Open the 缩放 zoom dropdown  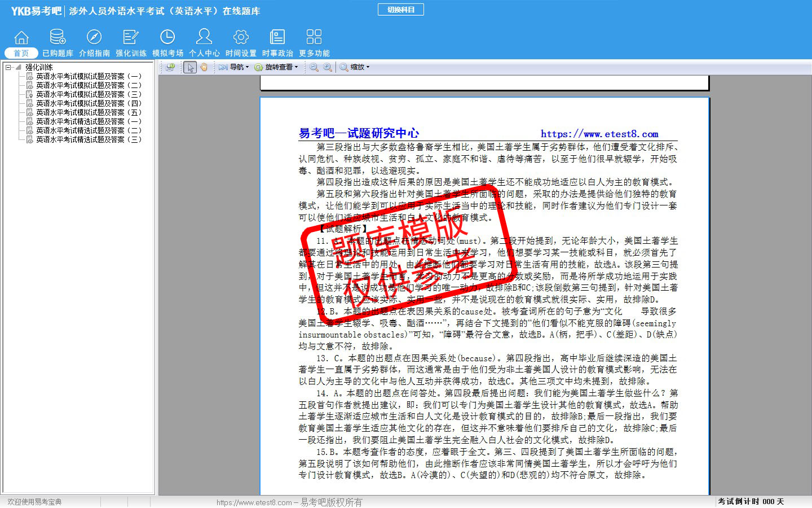(x=355, y=67)
